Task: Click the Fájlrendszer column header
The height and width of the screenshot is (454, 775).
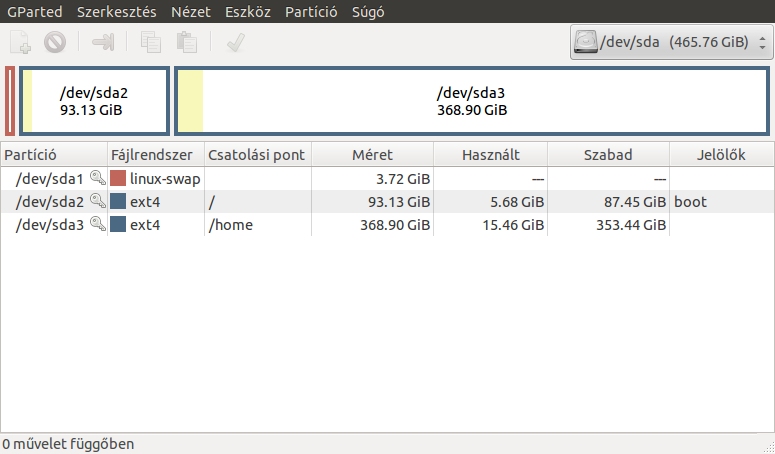Action: (x=156, y=155)
